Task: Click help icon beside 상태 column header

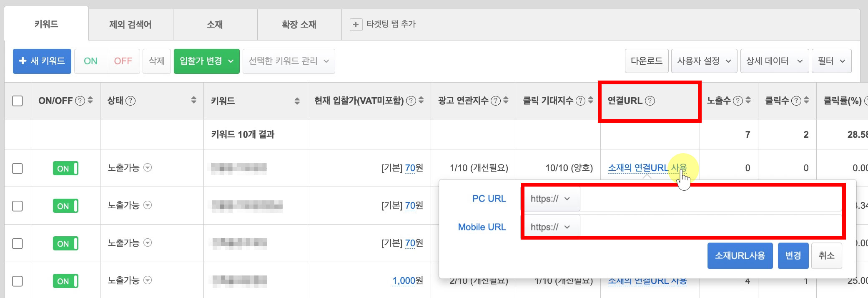Action: tap(130, 101)
